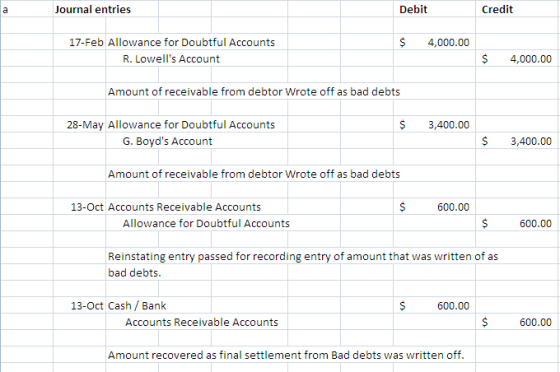The width and height of the screenshot is (560, 372).
Task: Click the "13-Oct" date beside Accounts Receivable Accounts
Action: click(x=87, y=207)
